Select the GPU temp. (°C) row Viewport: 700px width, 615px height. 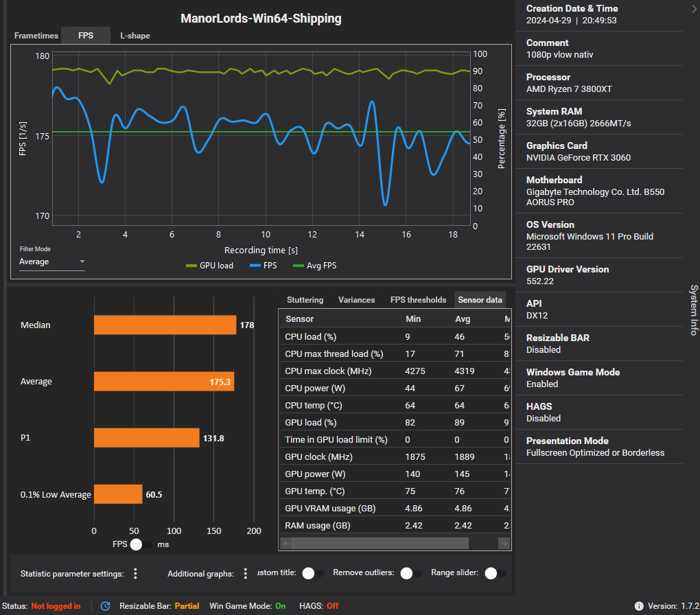pyautogui.click(x=395, y=491)
